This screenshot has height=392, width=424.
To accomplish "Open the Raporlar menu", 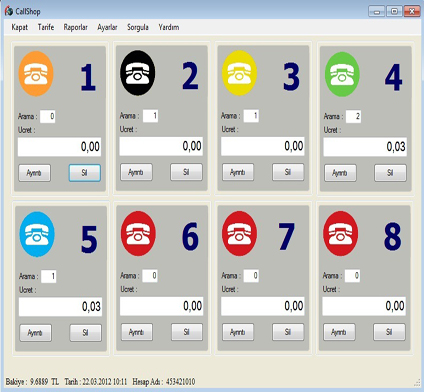I will click(75, 27).
